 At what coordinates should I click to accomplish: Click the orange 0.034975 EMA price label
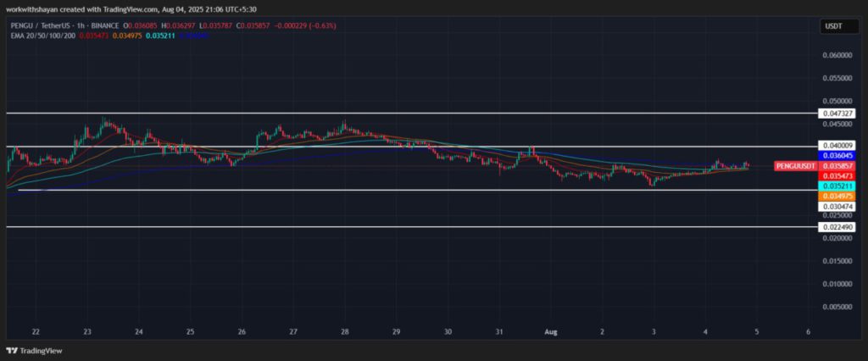pos(837,196)
